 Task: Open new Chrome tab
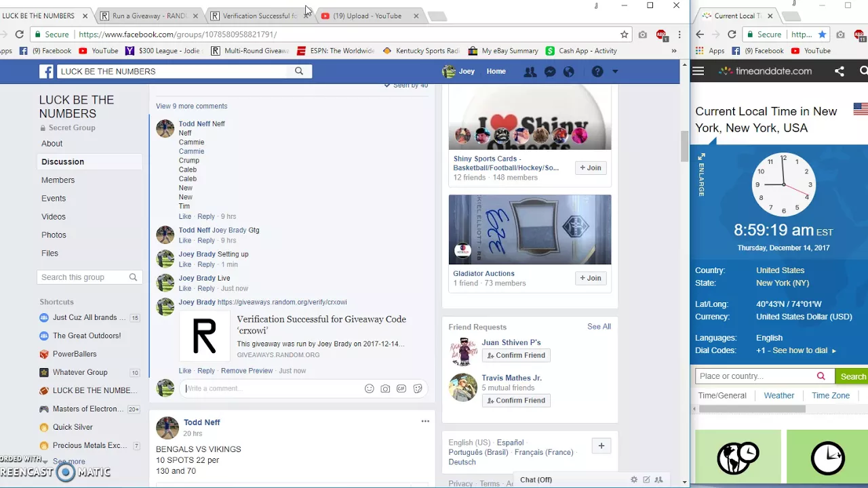(x=437, y=16)
